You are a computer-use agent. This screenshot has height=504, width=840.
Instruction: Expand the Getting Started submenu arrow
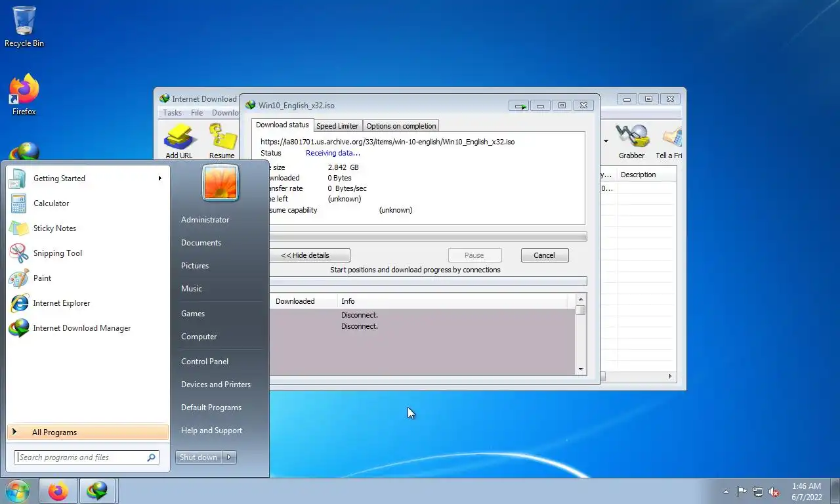159,178
